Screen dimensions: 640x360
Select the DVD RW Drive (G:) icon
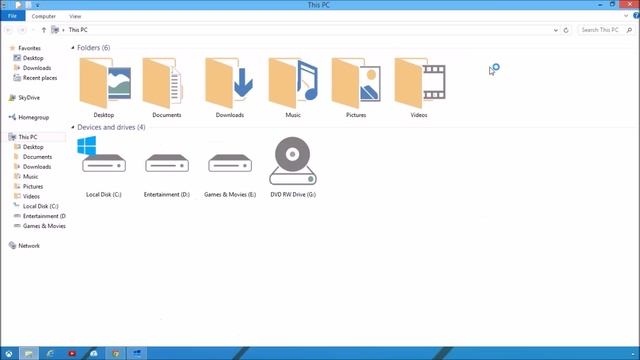pos(293,160)
